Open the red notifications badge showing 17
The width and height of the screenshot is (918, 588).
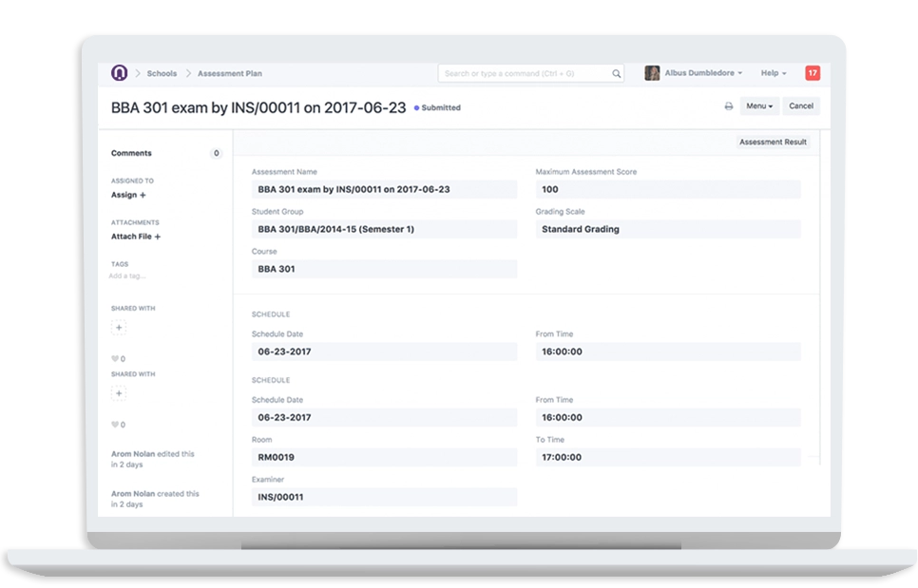[812, 73]
